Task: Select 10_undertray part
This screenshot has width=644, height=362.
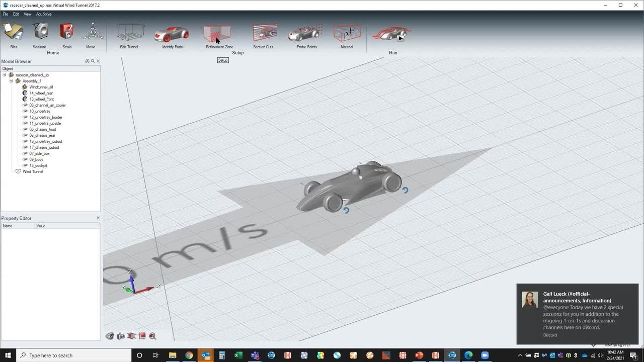Action: (40, 111)
